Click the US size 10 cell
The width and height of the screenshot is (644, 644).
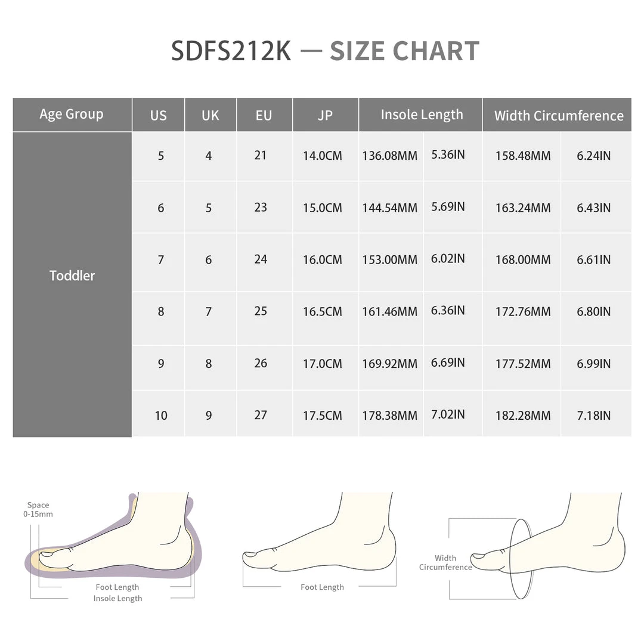coord(161,416)
